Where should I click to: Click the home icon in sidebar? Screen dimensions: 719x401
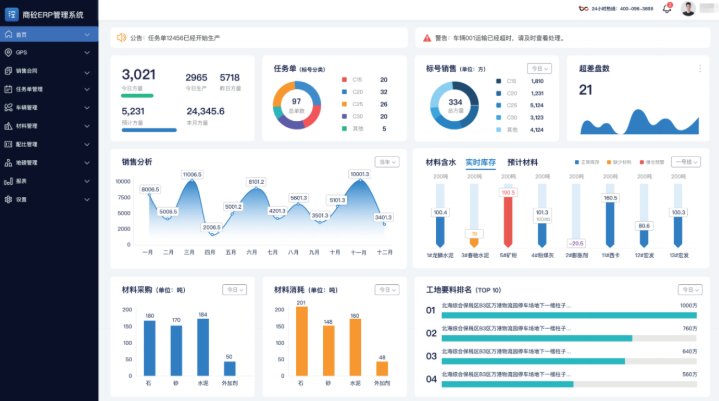[8, 34]
